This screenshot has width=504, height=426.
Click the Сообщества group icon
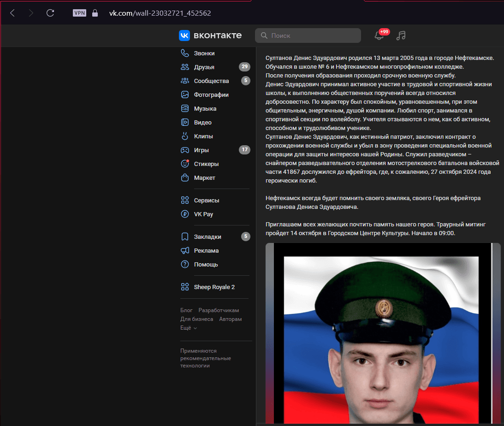coord(185,81)
